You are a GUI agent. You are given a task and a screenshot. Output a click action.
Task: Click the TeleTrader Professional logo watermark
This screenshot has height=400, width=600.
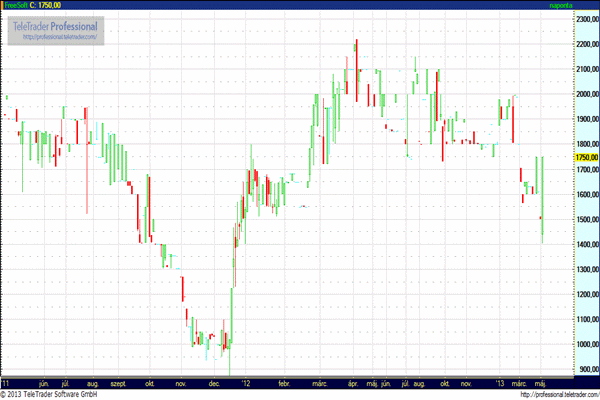[x=55, y=24]
